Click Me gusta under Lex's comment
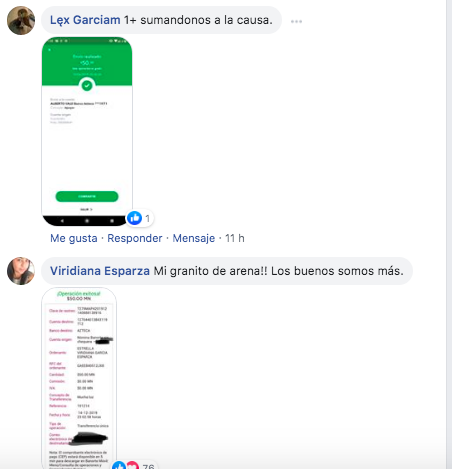Viewport: 452px width, 469px height. [x=74, y=238]
